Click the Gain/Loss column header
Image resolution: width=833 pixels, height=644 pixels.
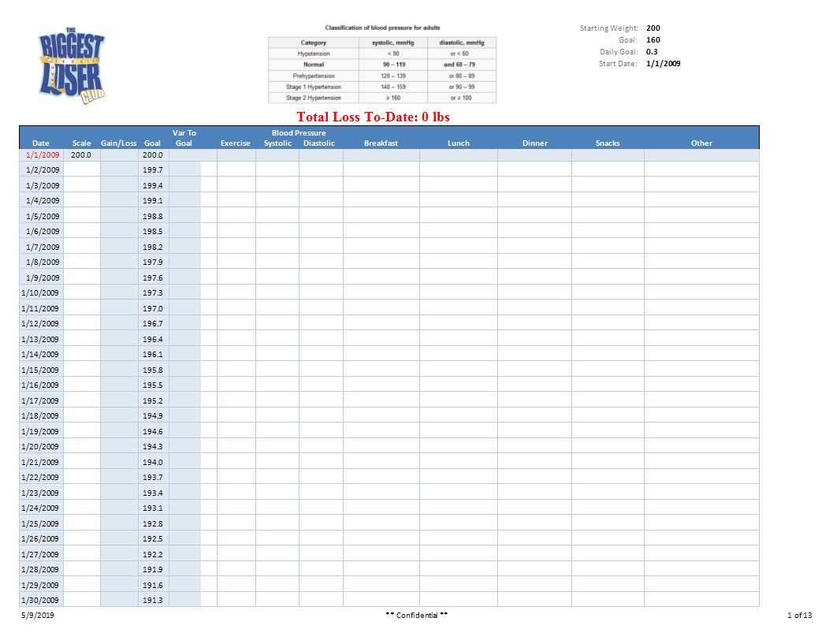(x=118, y=143)
